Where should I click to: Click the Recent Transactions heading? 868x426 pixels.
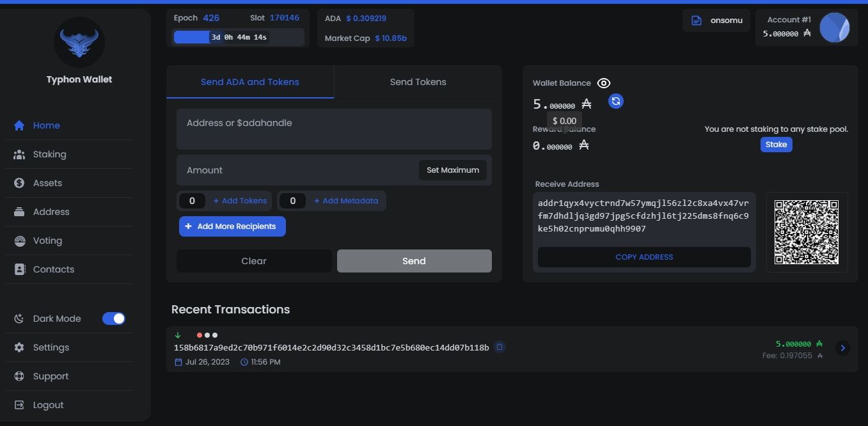coord(230,310)
